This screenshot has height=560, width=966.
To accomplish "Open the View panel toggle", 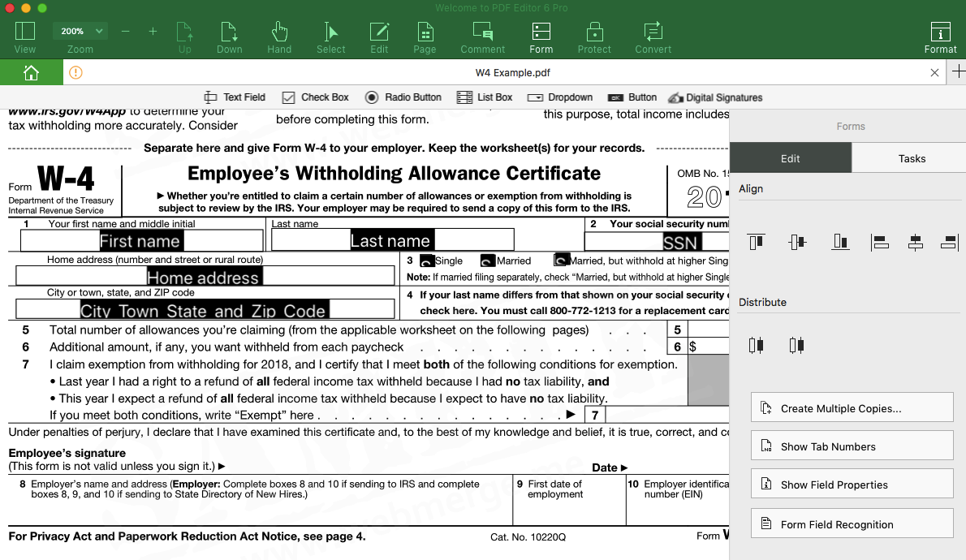I will (24, 37).
